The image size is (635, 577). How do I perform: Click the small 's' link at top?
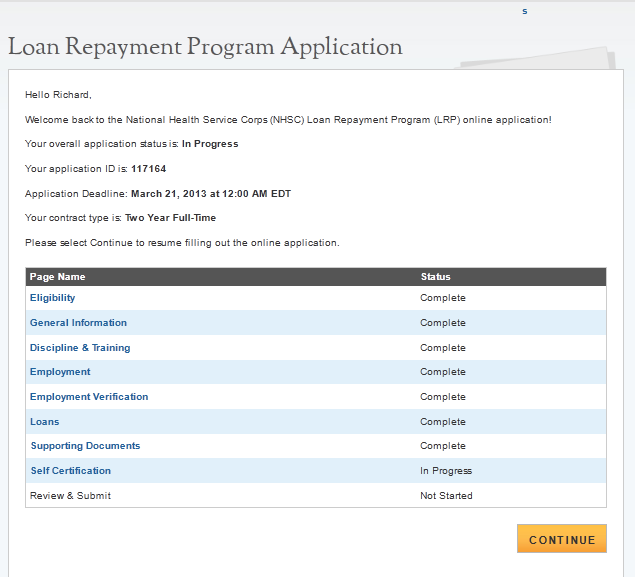524,11
